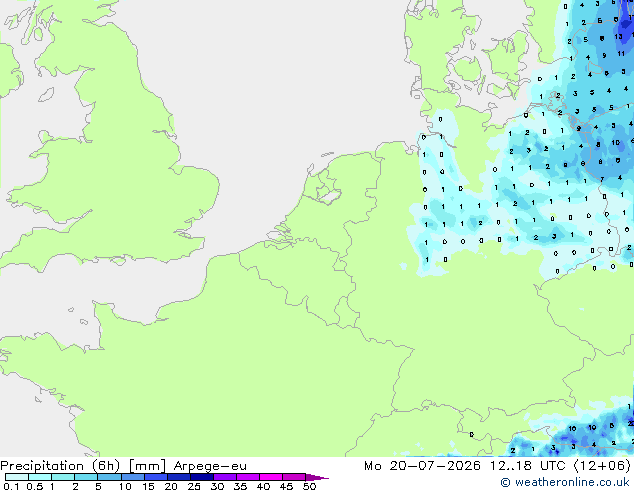The width and height of the screenshot is (634, 490).
Task: Pick the 35–40 mm purple-magenta swatch
Action: coord(247,477)
